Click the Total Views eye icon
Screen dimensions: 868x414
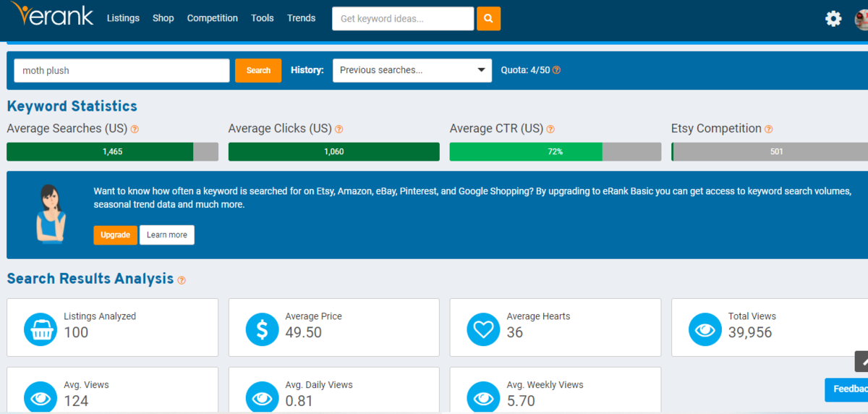click(705, 329)
